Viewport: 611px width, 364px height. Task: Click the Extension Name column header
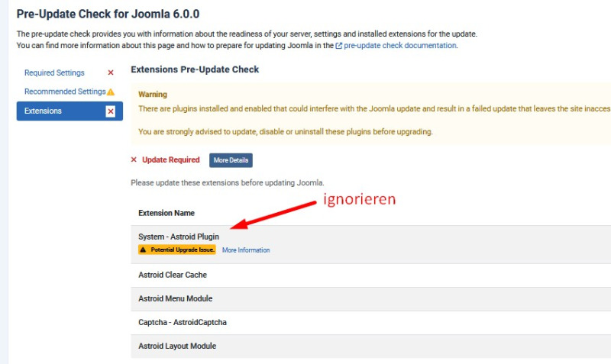166,213
